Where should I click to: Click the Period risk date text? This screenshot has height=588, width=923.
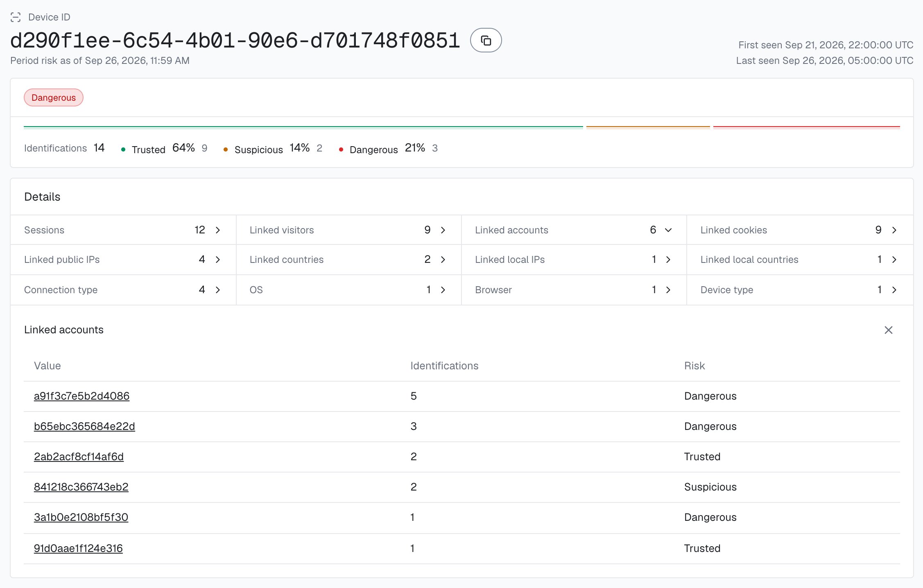tap(100, 61)
